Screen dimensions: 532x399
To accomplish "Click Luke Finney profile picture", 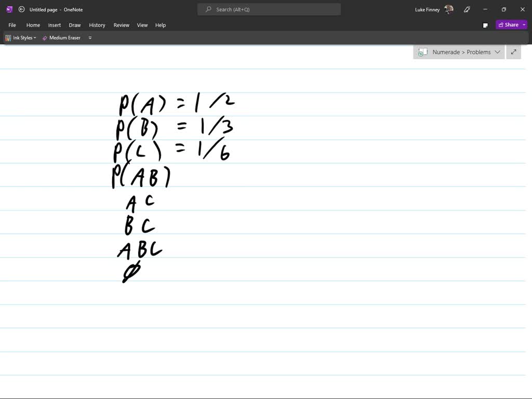I will click(x=448, y=9).
